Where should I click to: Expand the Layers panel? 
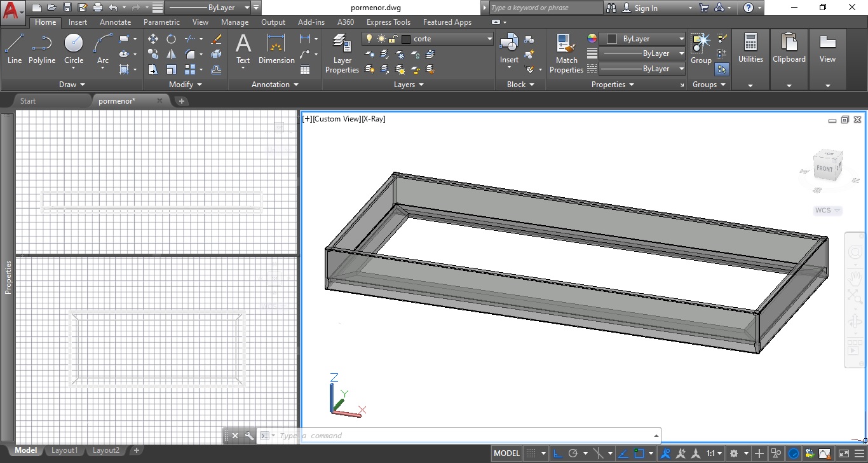(x=409, y=84)
